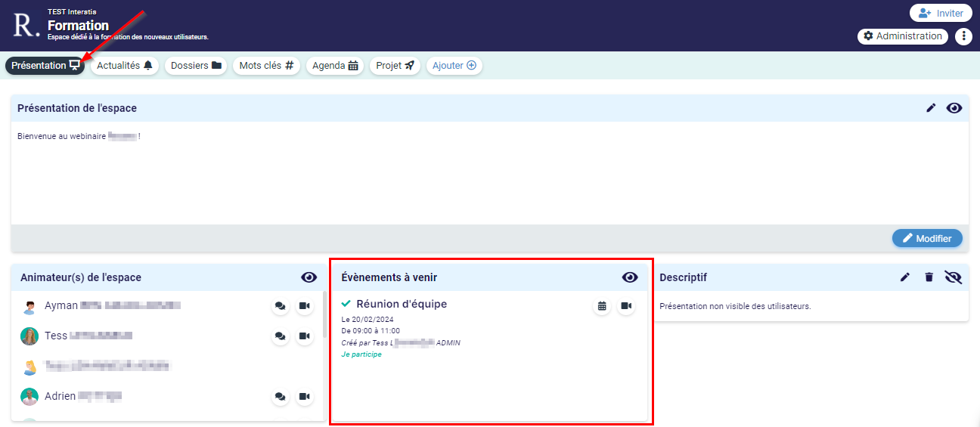
Task: Go to the Mots clés tab
Action: [266, 66]
